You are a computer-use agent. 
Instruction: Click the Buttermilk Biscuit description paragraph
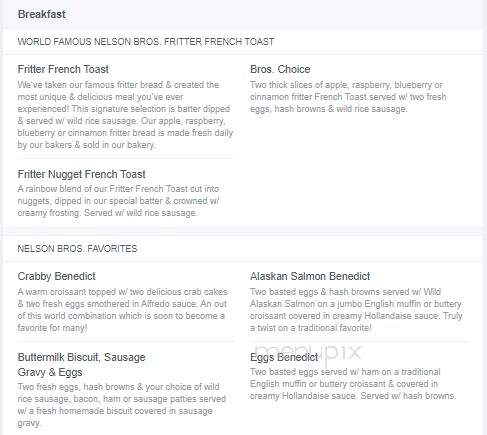[122, 405]
